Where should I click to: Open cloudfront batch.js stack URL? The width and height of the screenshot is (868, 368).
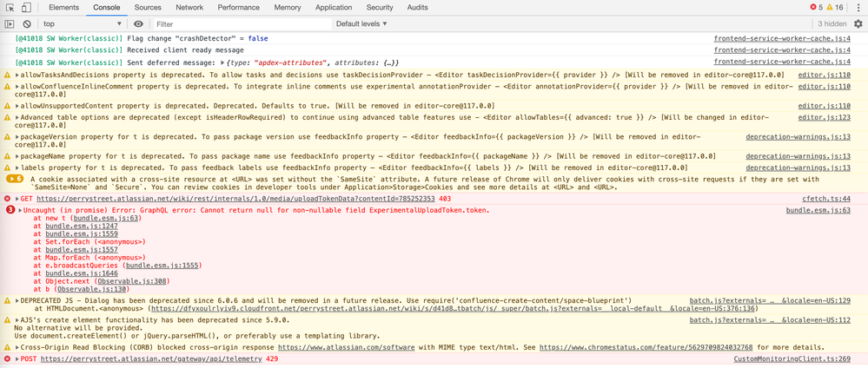point(454,309)
